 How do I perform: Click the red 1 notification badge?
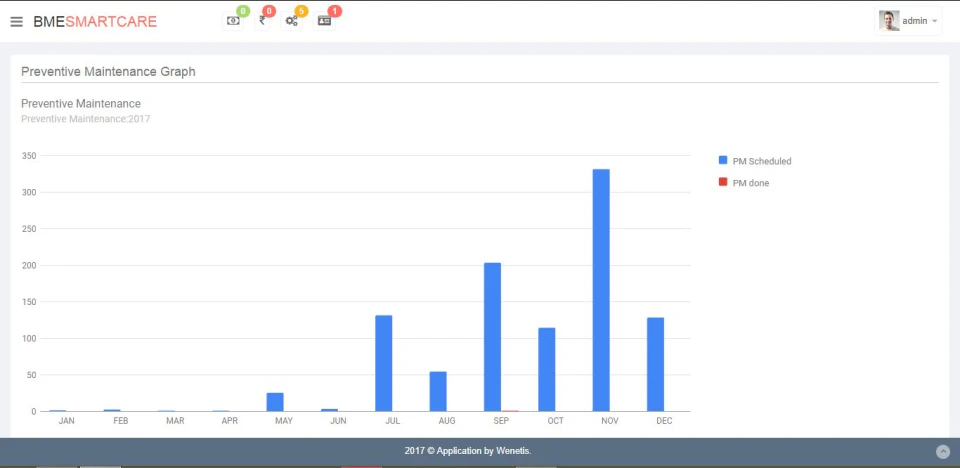(x=335, y=11)
